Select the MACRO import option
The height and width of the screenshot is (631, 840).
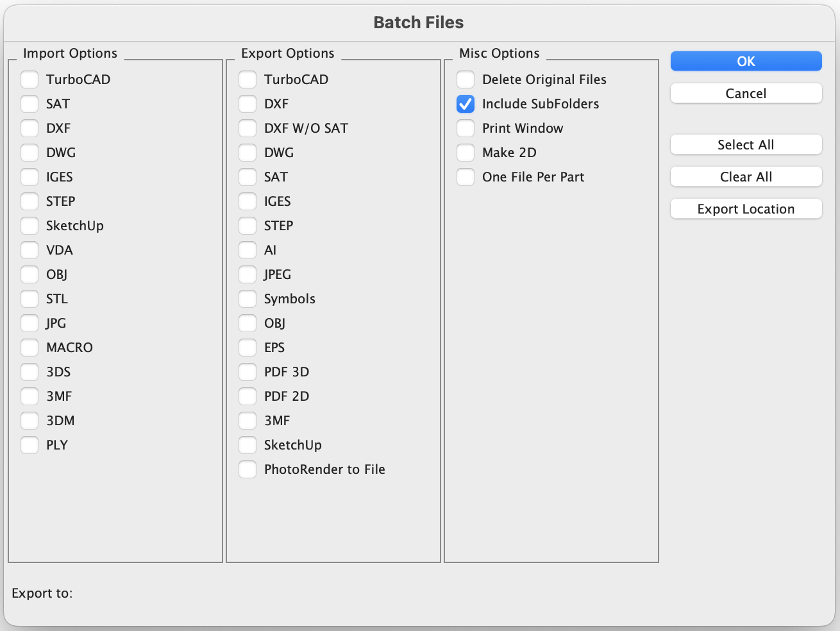(29, 348)
